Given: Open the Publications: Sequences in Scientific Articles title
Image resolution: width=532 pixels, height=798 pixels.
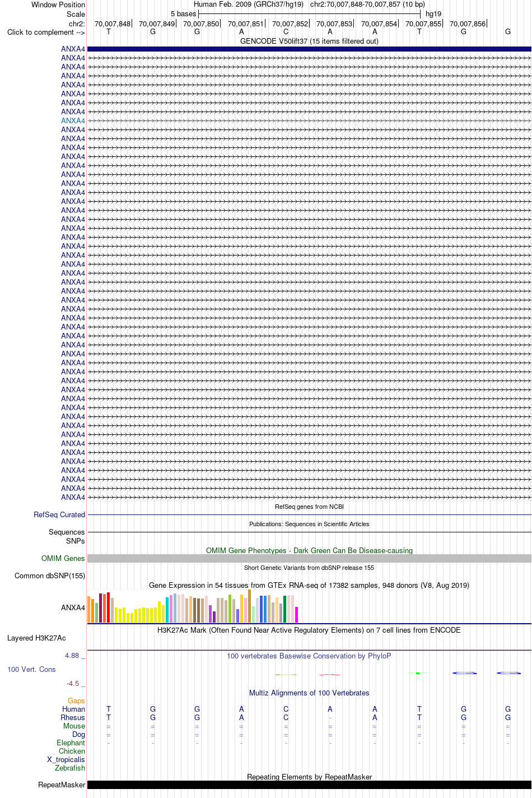Looking at the screenshot, I should click(309, 524).
